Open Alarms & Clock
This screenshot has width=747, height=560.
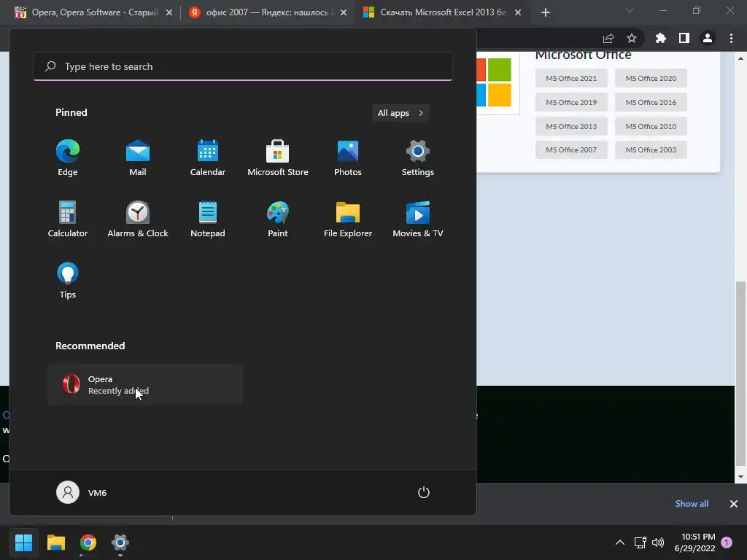[138, 219]
